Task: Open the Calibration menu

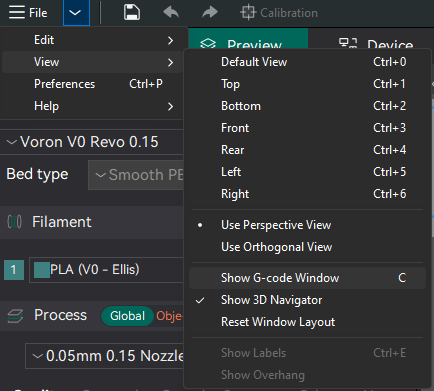Action: tap(279, 13)
